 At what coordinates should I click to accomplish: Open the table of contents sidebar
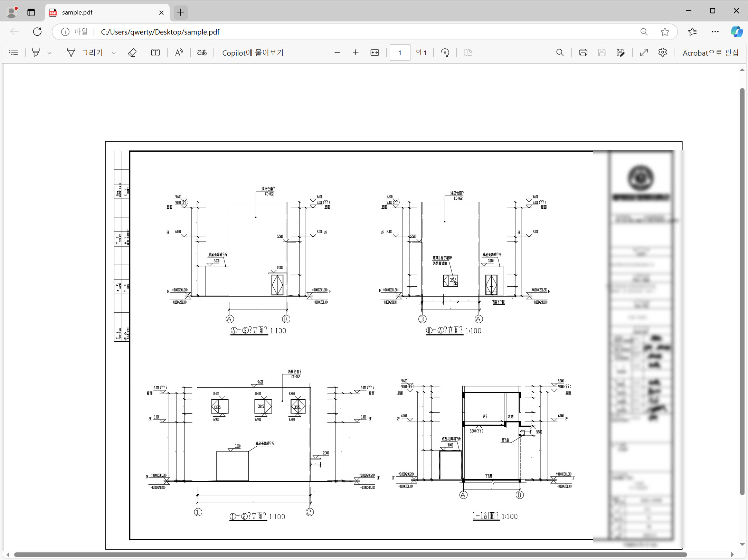point(13,53)
